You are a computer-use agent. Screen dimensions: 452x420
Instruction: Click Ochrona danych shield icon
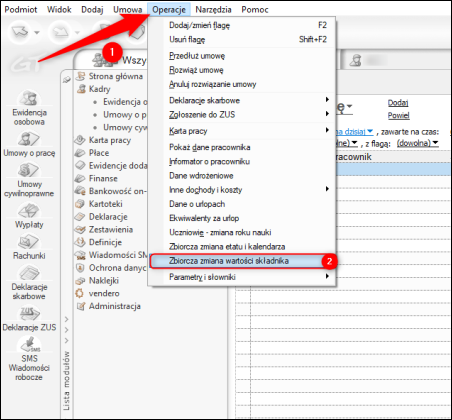point(80,268)
